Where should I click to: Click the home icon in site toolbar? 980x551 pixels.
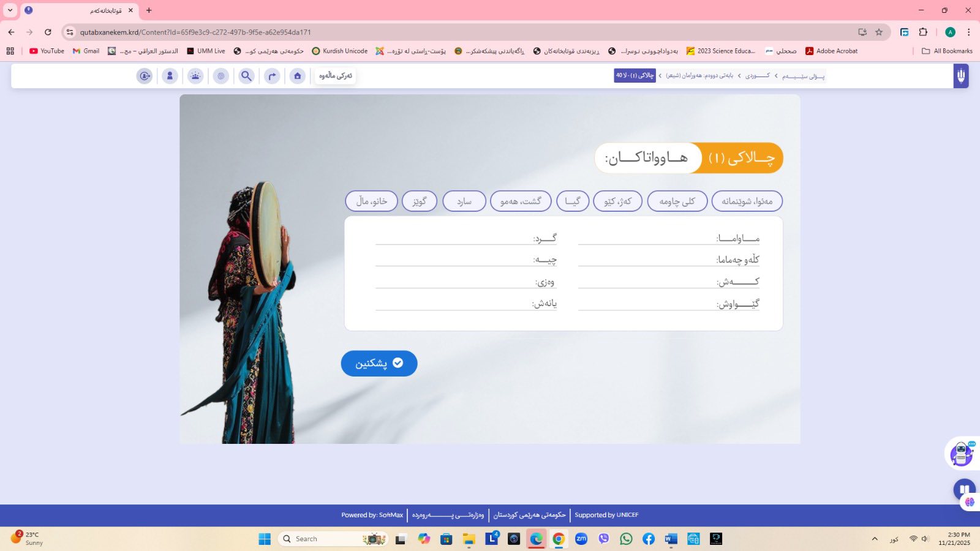click(x=297, y=76)
